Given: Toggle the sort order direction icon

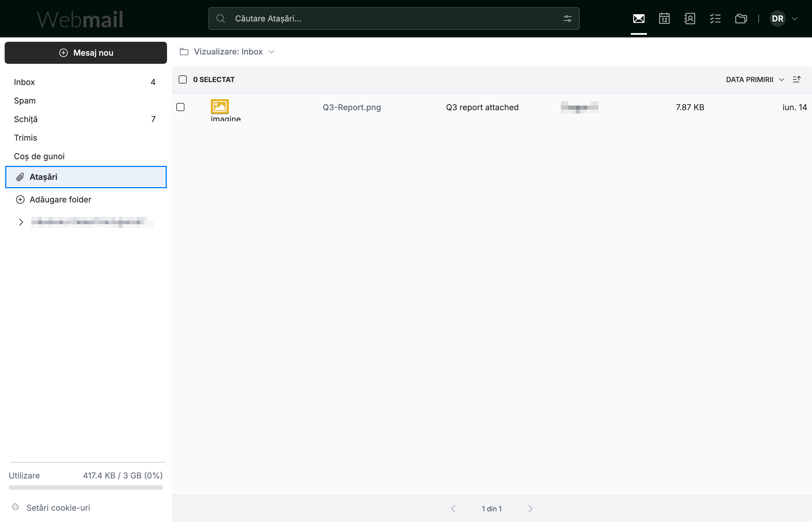Looking at the screenshot, I should [797, 79].
